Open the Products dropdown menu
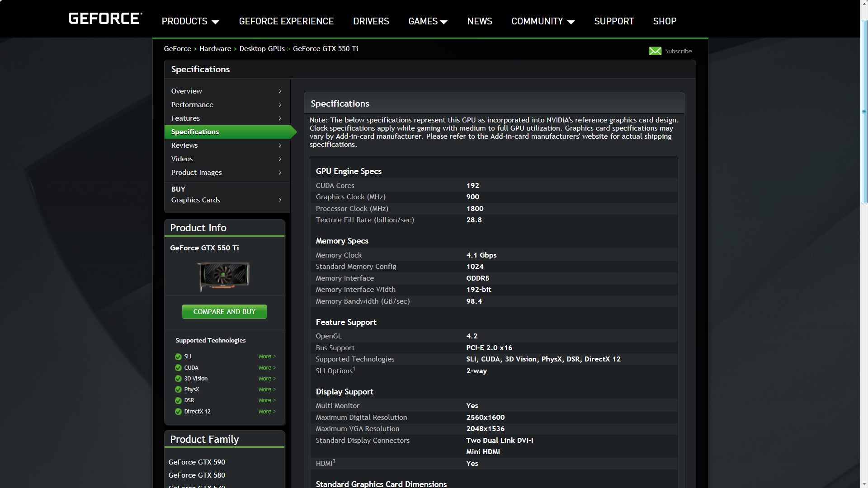The height and width of the screenshot is (488, 868). [x=190, y=21]
